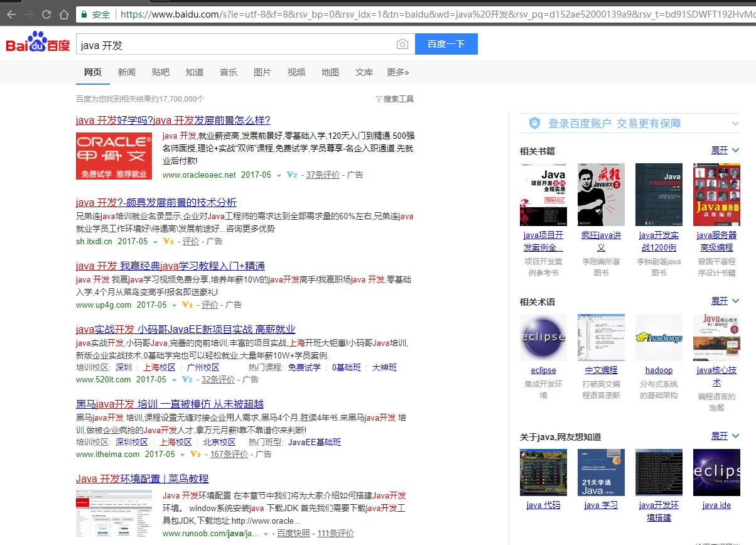Viewport: 756px width, 545px height.
Task: Go back with the browser back arrow
Action: click(11, 14)
